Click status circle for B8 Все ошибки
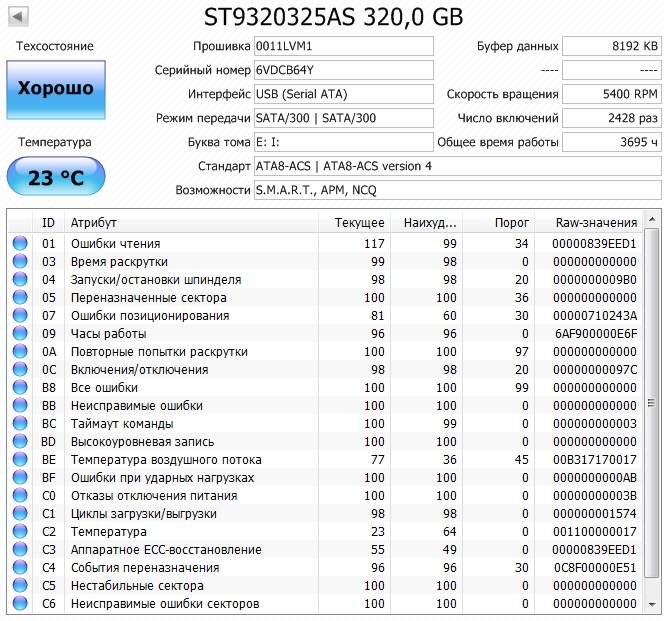Viewport: 669px width, 621px height. [20, 387]
